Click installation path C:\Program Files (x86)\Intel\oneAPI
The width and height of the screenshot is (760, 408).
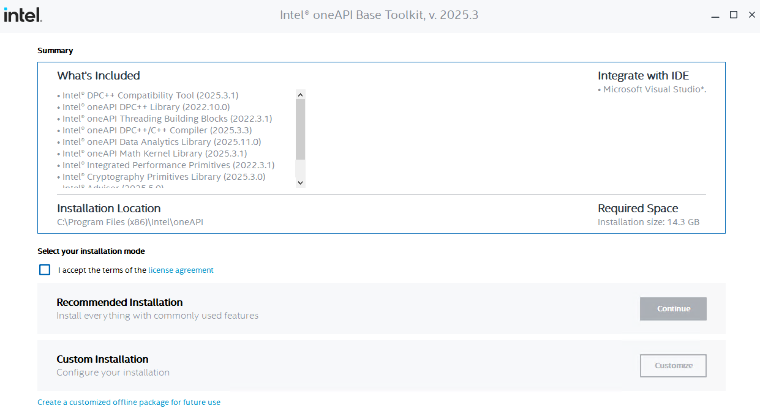click(x=130, y=222)
